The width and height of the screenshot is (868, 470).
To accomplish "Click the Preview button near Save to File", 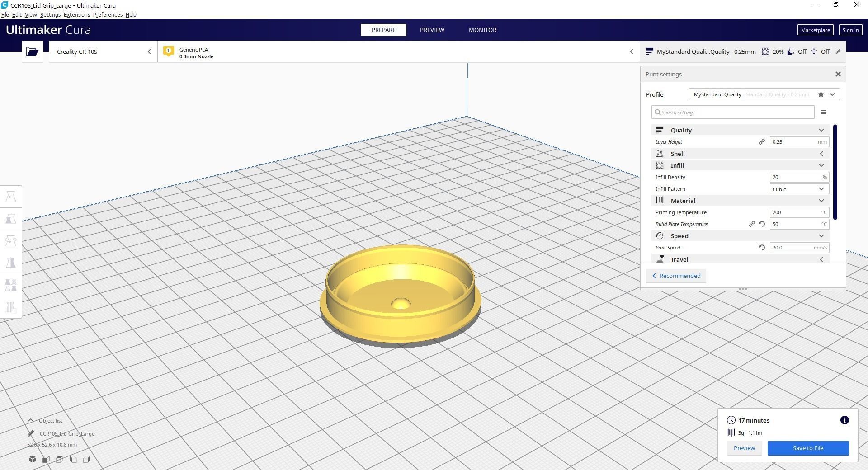I will pyautogui.click(x=744, y=448).
